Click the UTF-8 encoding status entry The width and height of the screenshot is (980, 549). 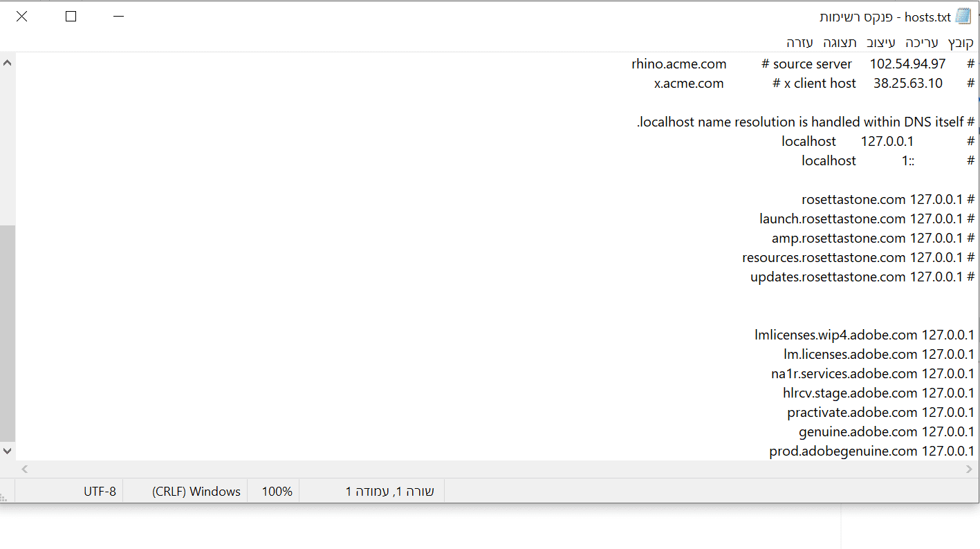tap(100, 492)
